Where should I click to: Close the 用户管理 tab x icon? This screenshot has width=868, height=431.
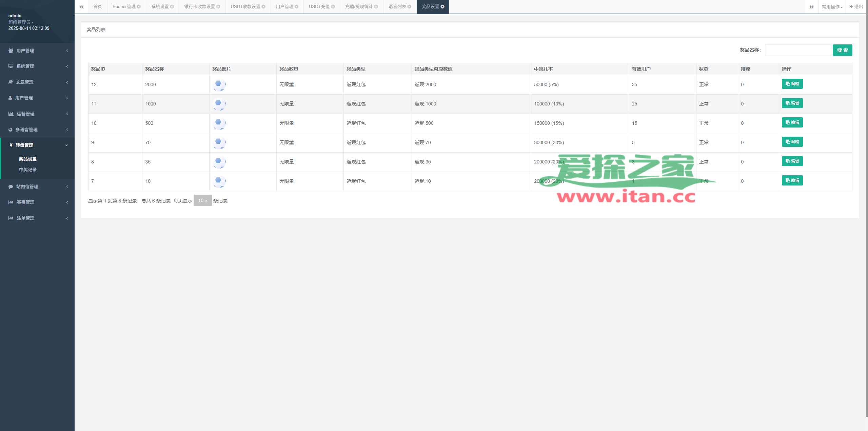[297, 7]
